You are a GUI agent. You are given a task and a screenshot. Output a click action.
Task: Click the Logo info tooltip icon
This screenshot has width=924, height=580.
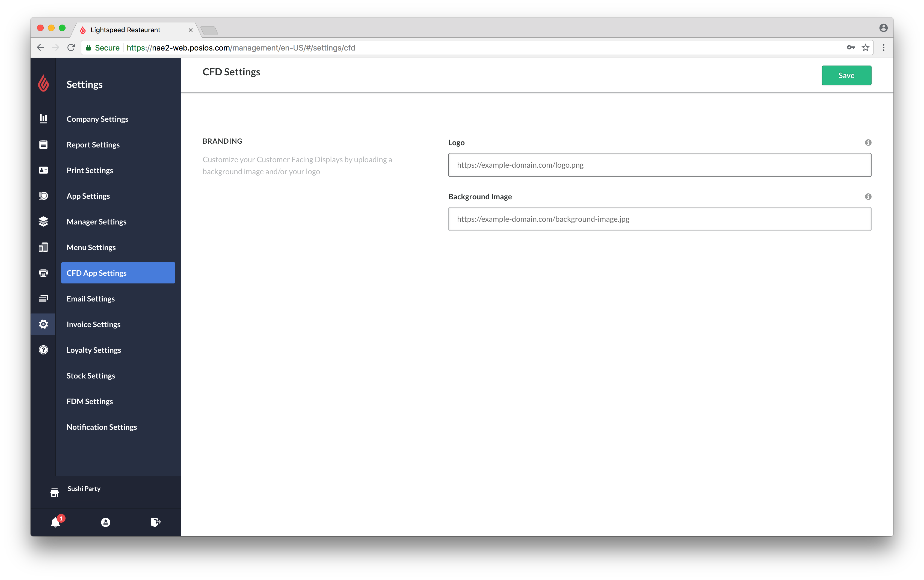click(x=868, y=142)
